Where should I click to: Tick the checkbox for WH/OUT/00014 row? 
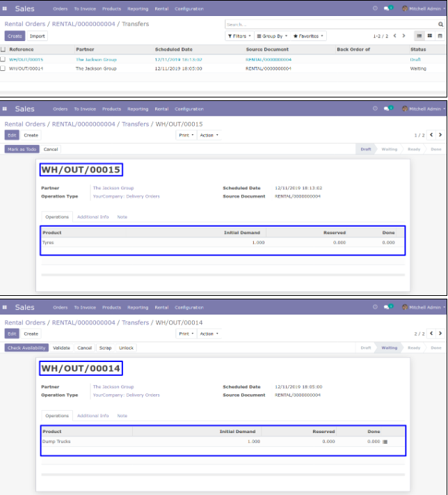3,69
